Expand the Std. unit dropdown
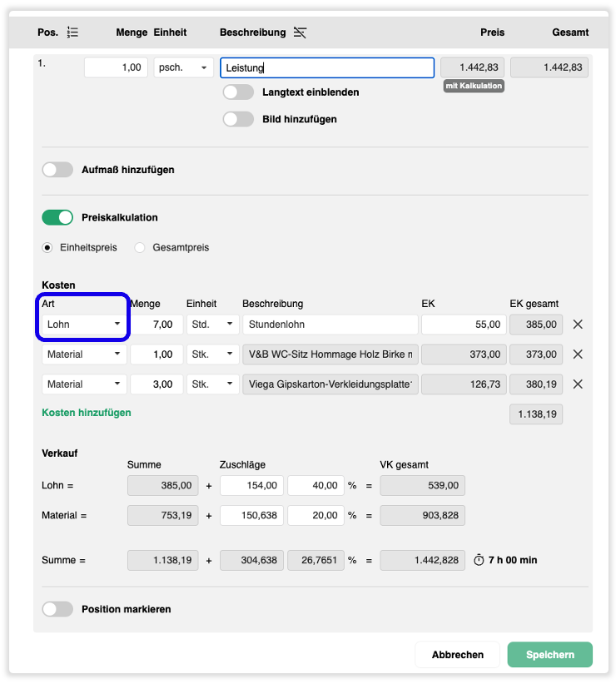This screenshot has width=616, height=684. pyautogui.click(x=212, y=325)
